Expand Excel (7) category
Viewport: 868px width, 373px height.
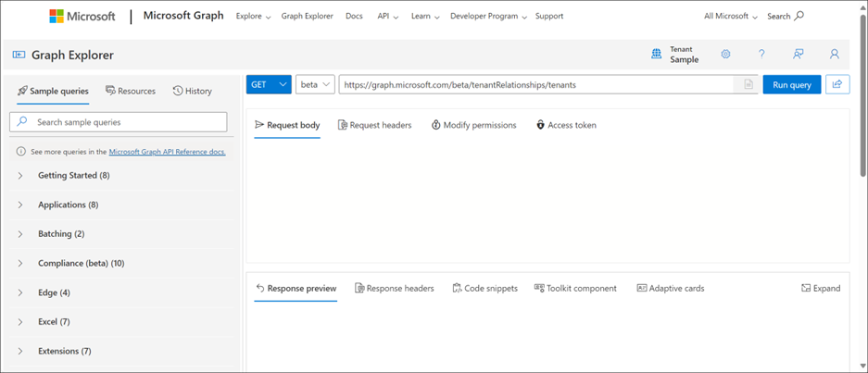tap(121, 321)
